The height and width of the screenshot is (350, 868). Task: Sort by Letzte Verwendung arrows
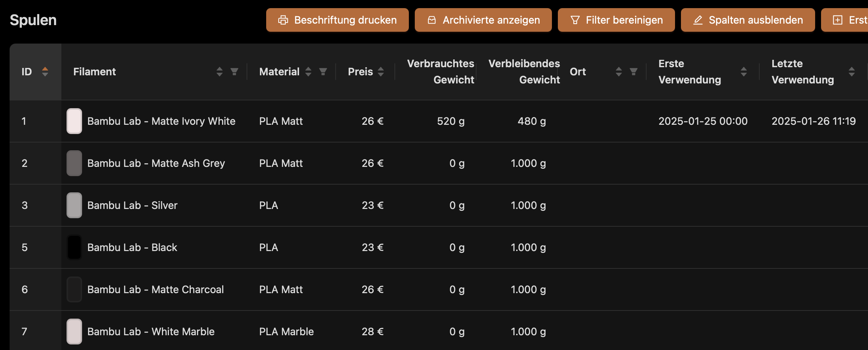point(852,72)
